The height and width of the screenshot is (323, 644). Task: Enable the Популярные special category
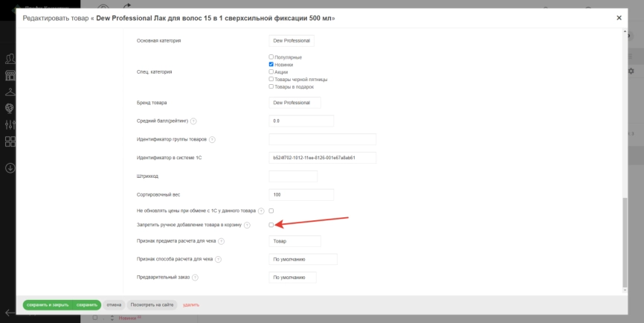271,57
